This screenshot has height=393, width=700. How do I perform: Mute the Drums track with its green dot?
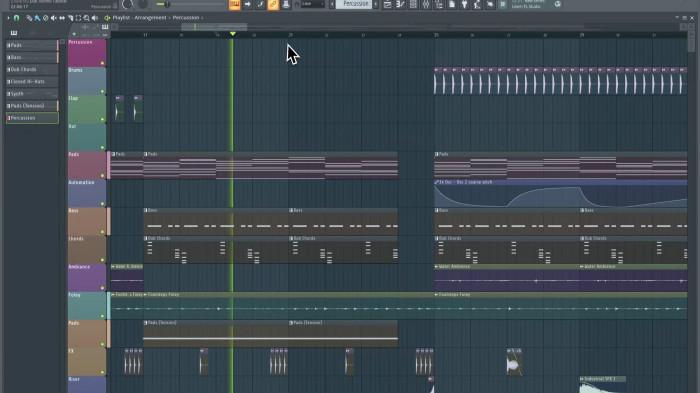pos(102,91)
